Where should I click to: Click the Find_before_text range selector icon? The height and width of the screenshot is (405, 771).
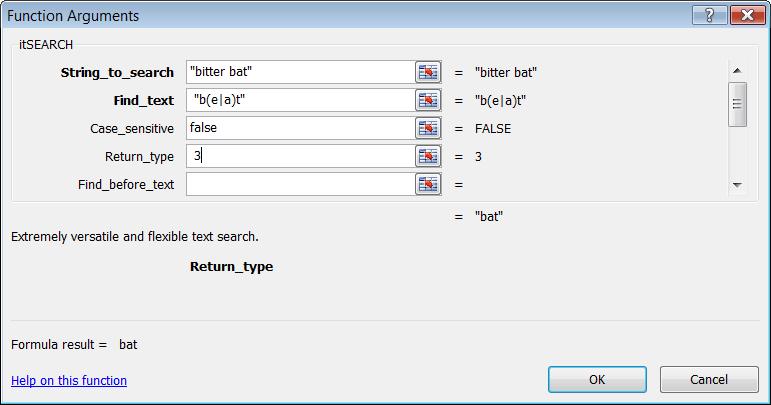[x=428, y=184]
